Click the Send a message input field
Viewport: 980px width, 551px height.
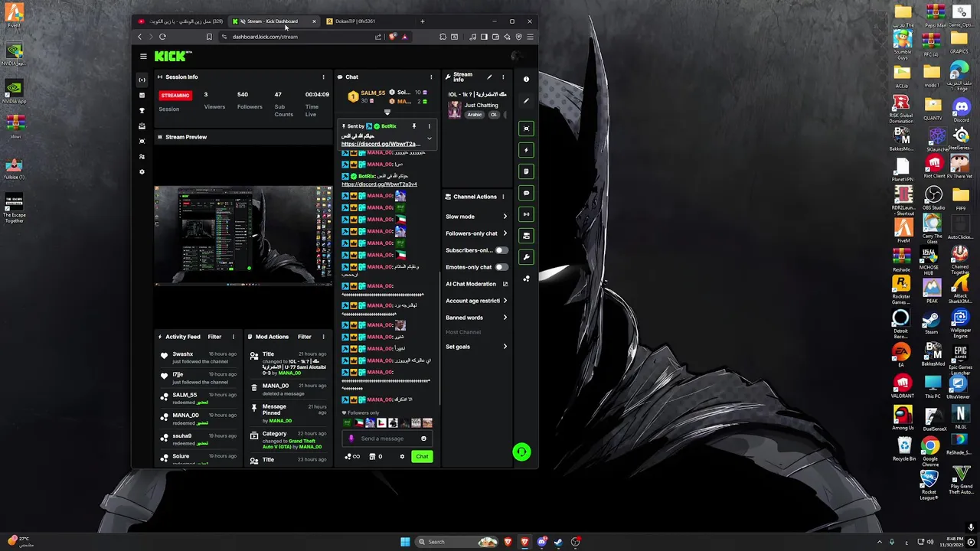coord(387,439)
